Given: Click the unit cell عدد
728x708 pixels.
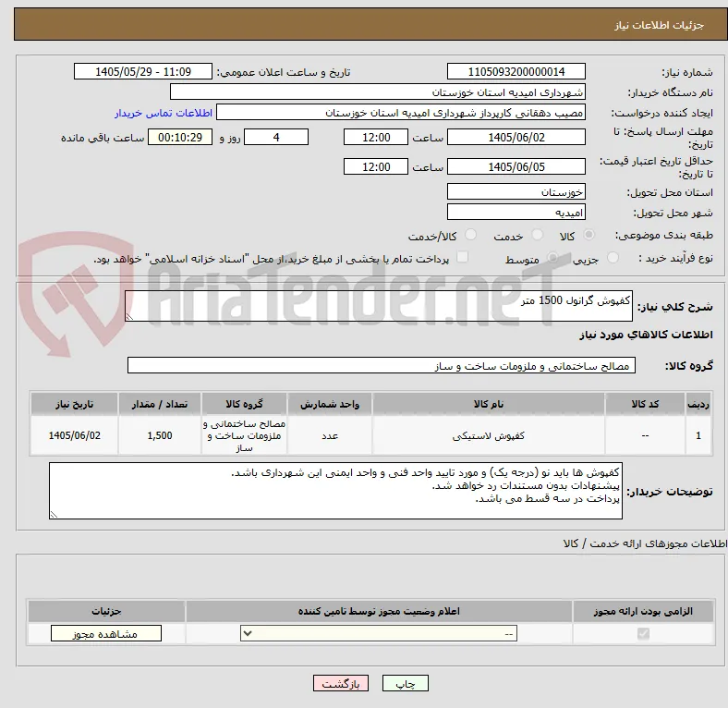Looking at the screenshot, I should point(330,435).
